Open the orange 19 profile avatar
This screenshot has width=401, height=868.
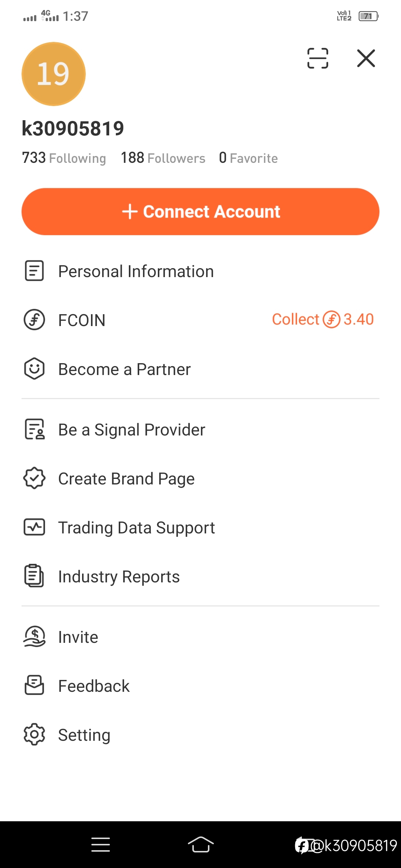pos(54,74)
